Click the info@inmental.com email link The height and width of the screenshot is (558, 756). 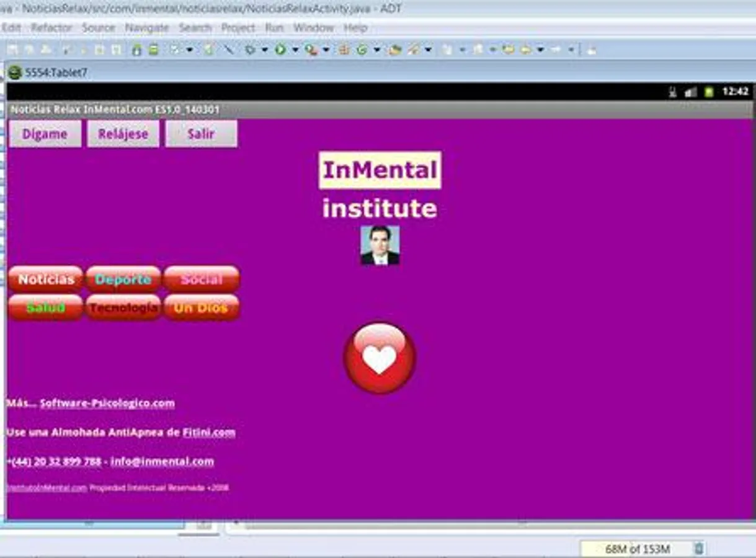162,461
